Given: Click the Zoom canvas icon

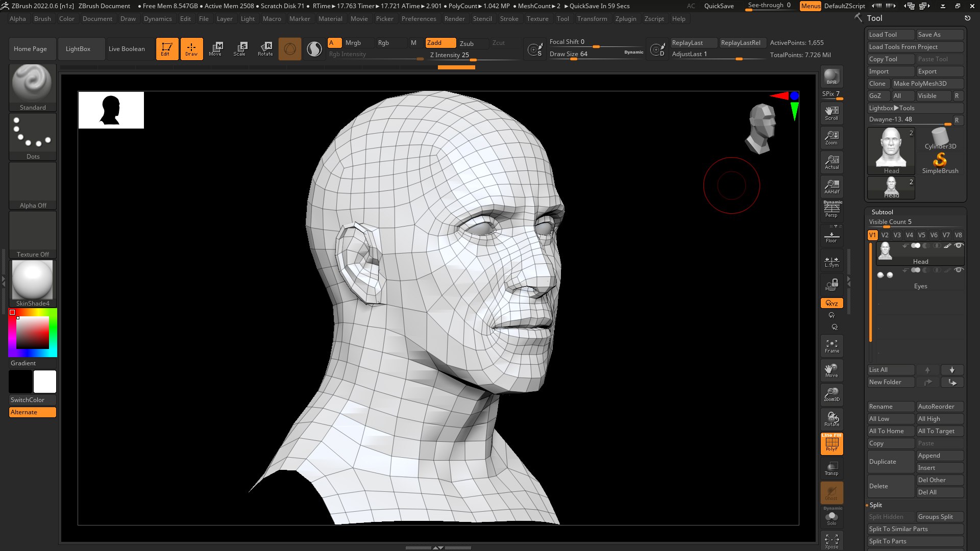Looking at the screenshot, I should [x=831, y=138].
